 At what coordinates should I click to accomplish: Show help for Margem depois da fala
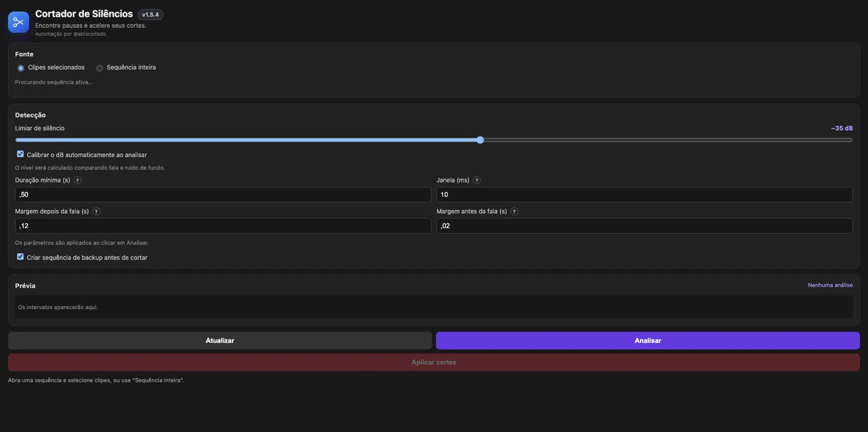pyautogui.click(x=97, y=212)
